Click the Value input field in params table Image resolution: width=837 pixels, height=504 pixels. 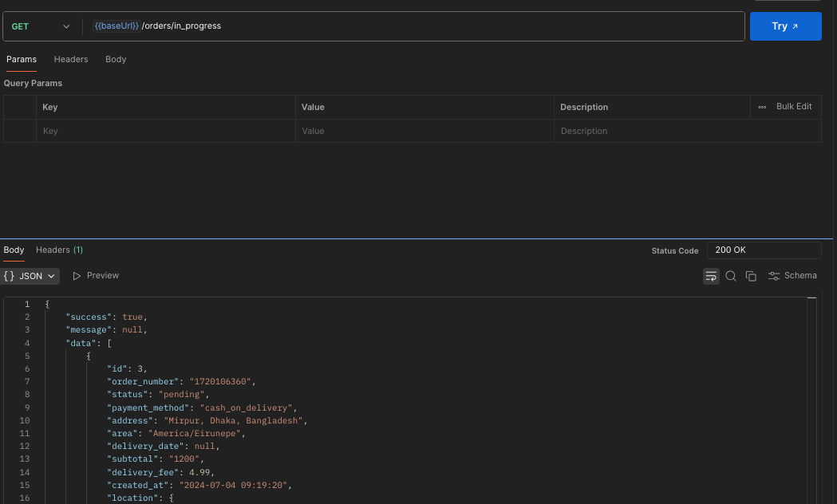click(424, 131)
